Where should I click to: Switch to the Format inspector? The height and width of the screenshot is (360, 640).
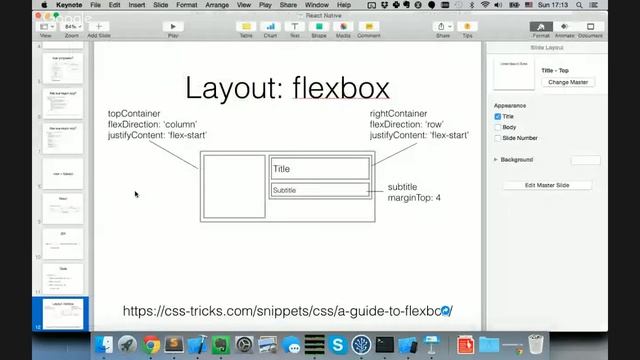pos(541,27)
